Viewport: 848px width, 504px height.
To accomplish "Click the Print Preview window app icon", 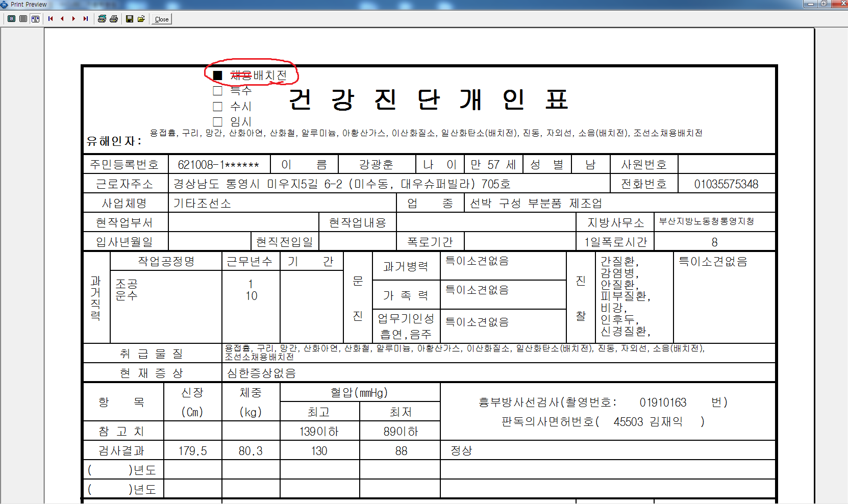I will click(5, 4).
